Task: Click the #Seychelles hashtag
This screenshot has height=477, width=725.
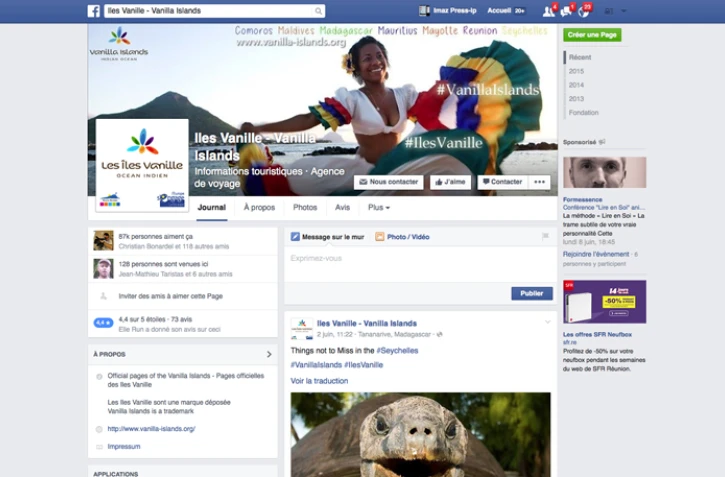Action: point(397,351)
